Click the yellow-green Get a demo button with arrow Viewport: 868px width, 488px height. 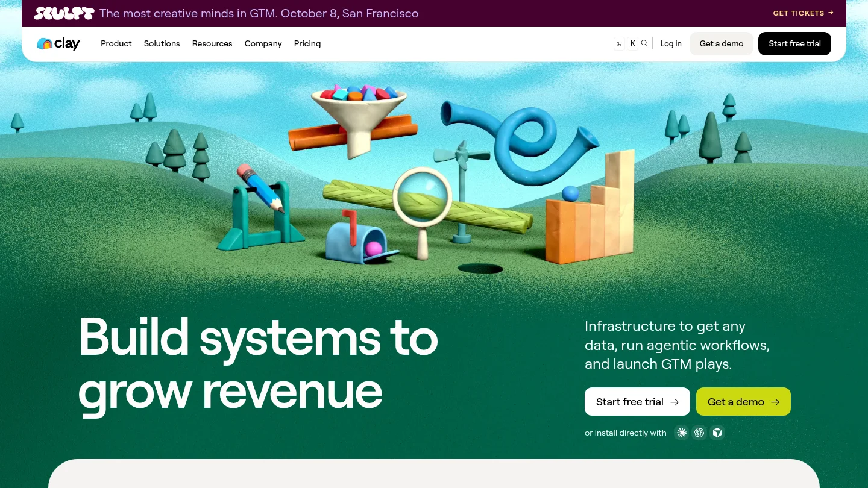pyautogui.click(x=743, y=402)
